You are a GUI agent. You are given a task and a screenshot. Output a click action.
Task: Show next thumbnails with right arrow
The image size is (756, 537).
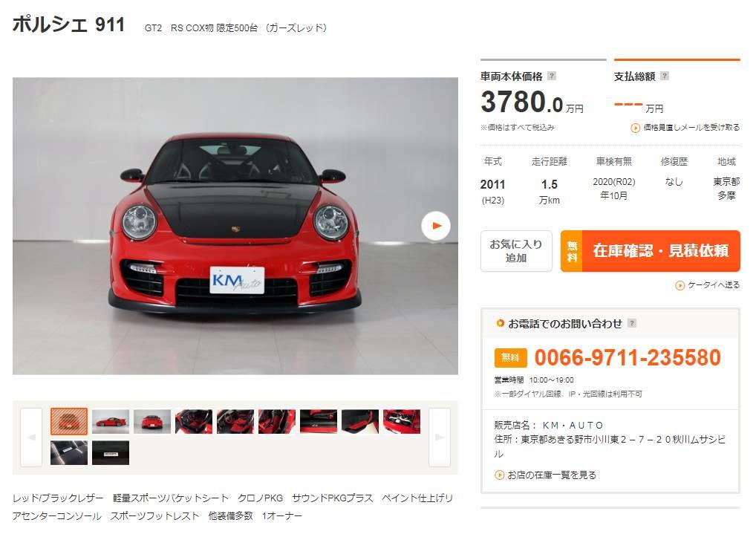440,437
